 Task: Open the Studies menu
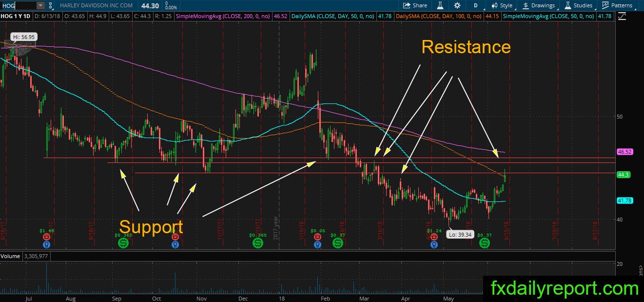(x=579, y=5)
